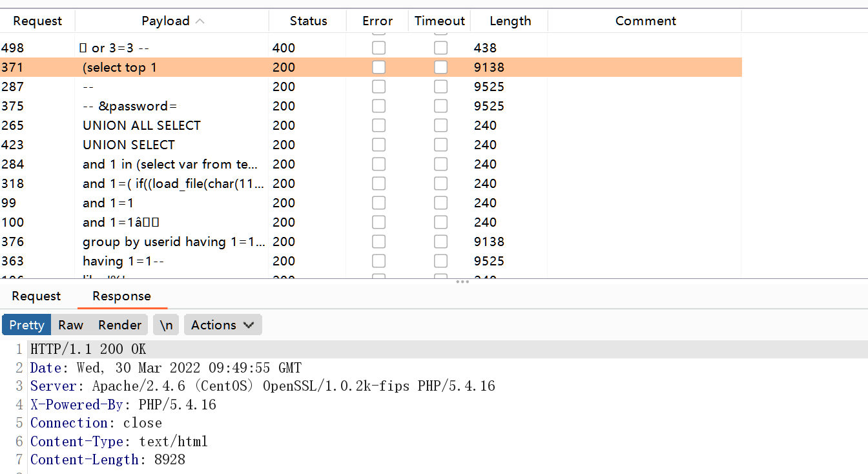This screenshot has height=474, width=868.
Task: Toggle the \n non-printable characters button
Action: pyautogui.click(x=167, y=325)
